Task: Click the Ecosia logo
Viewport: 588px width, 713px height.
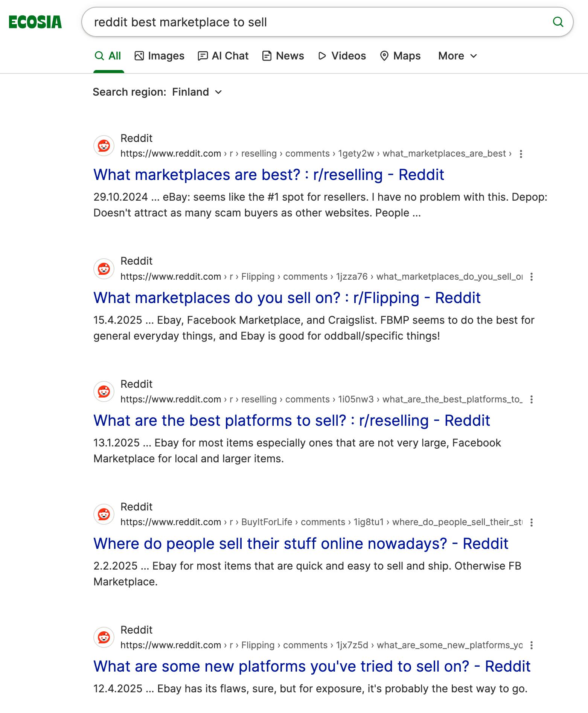Action: [36, 21]
